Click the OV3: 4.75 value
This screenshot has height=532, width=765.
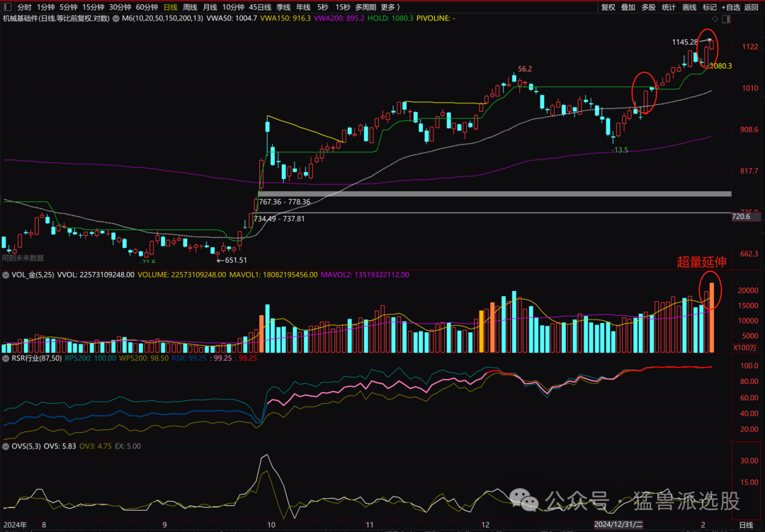(95, 446)
